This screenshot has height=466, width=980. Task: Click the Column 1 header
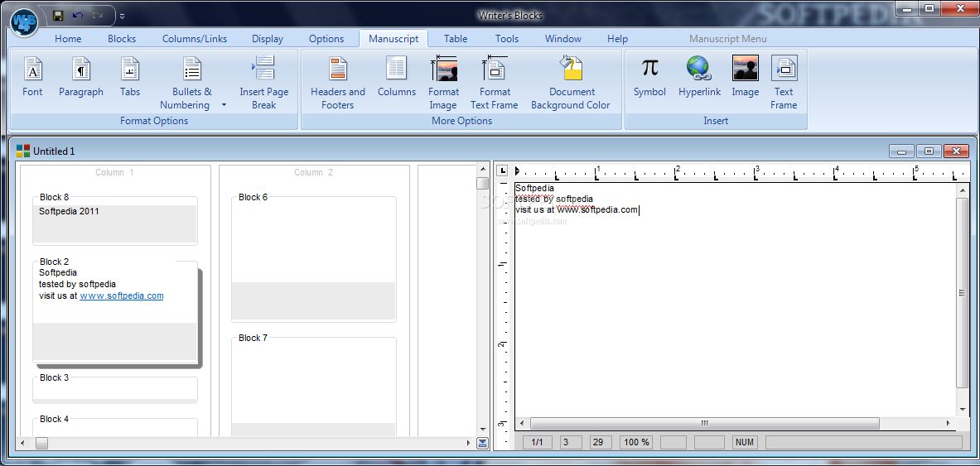pos(114,172)
